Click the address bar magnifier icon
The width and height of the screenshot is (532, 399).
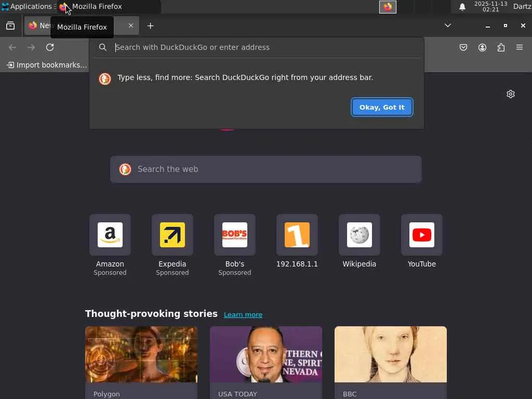click(x=102, y=47)
